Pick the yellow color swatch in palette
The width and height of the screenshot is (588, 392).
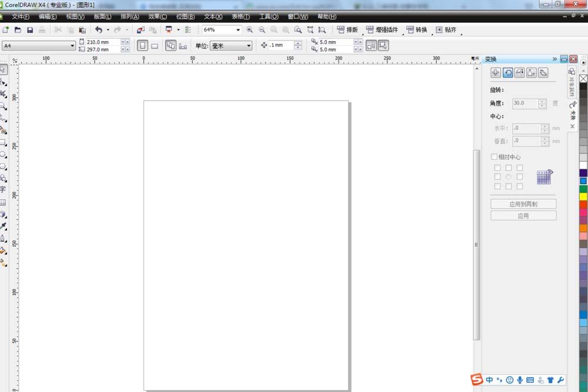pos(583,196)
